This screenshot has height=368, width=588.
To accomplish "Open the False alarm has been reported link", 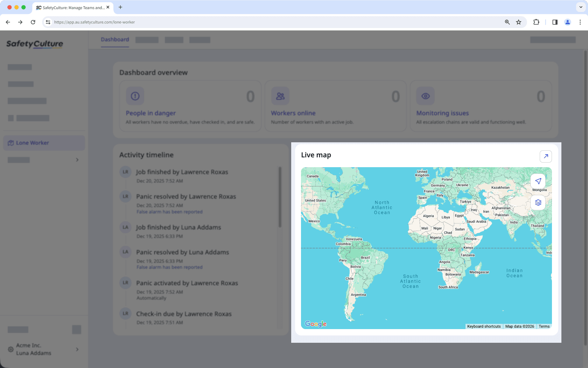I will pyautogui.click(x=169, y=212).
